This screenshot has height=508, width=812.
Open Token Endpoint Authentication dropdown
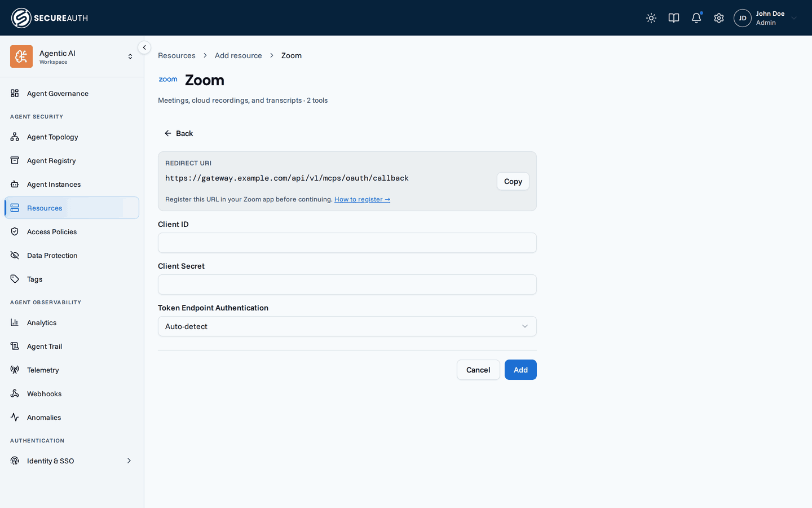click(x=347, y=326)
